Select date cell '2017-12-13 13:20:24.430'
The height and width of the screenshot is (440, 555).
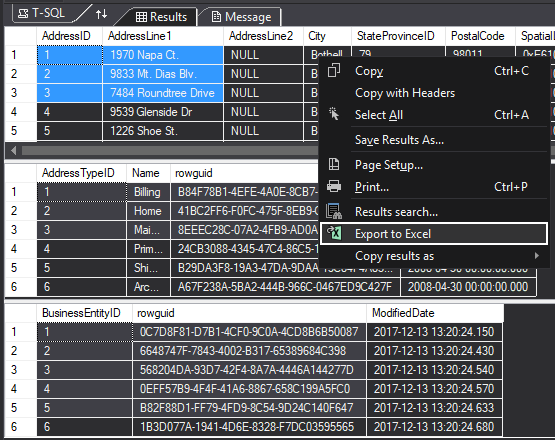435,351
